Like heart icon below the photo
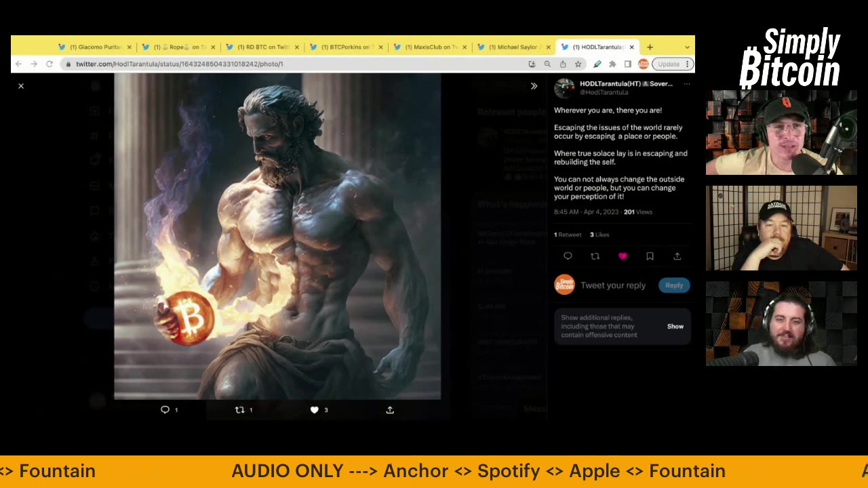 [x=314, y=409]
